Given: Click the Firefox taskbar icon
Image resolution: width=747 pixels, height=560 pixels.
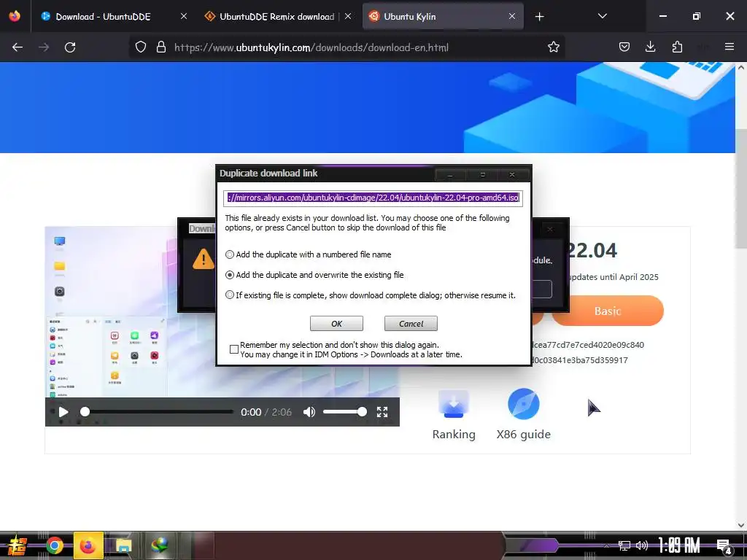Looking at the screenshot, I should click(88, 545).
